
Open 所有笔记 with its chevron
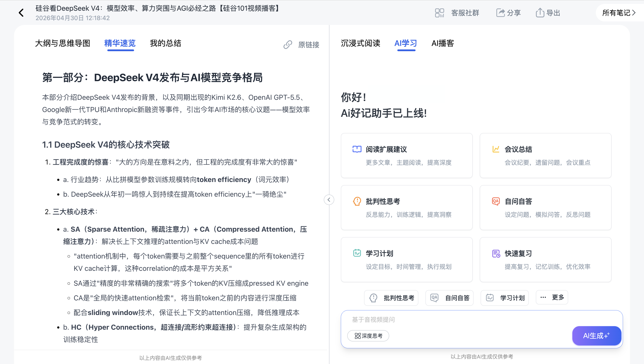(x=619, y=13)
